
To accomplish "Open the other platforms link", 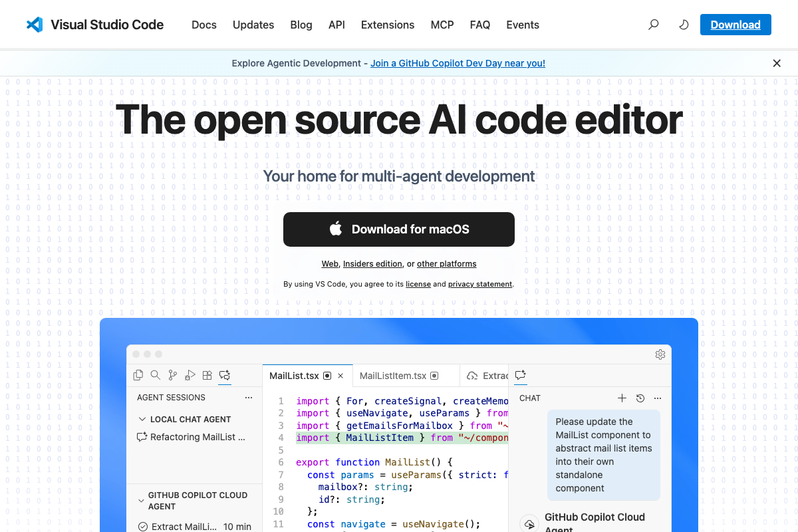I will point(447,264).
